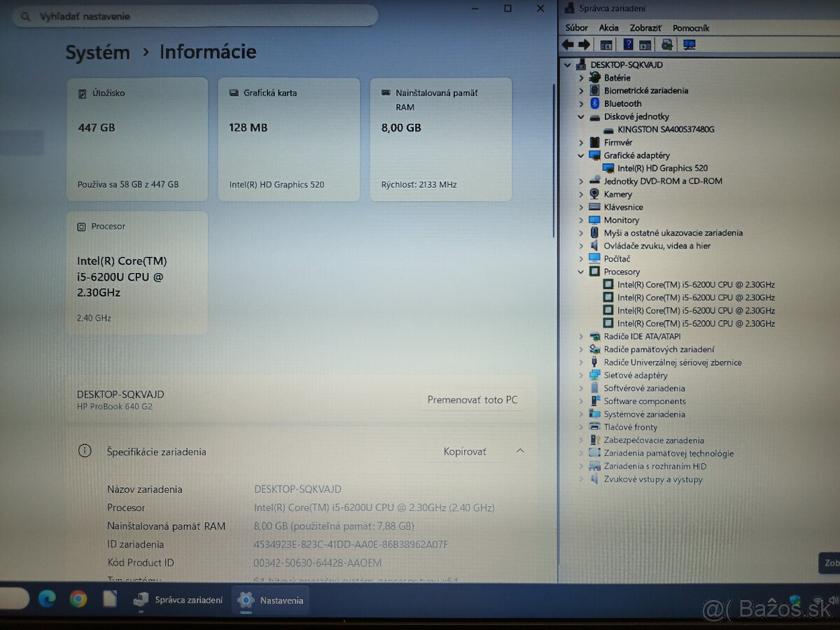This screenshot has height=630, width=840.
Task: Select the Intel(R) HD Graphics 520 device icon
Action: coord(608,168)
